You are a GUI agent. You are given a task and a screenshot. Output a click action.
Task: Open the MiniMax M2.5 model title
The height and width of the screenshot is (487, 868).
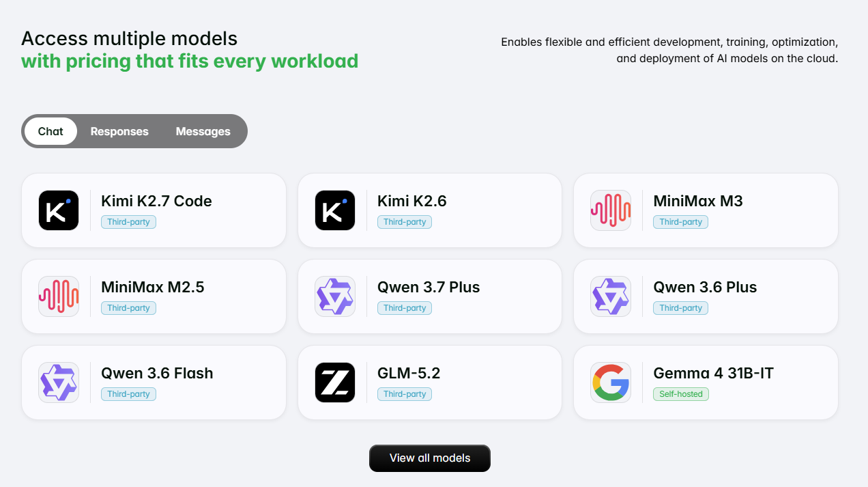(153, 288)
